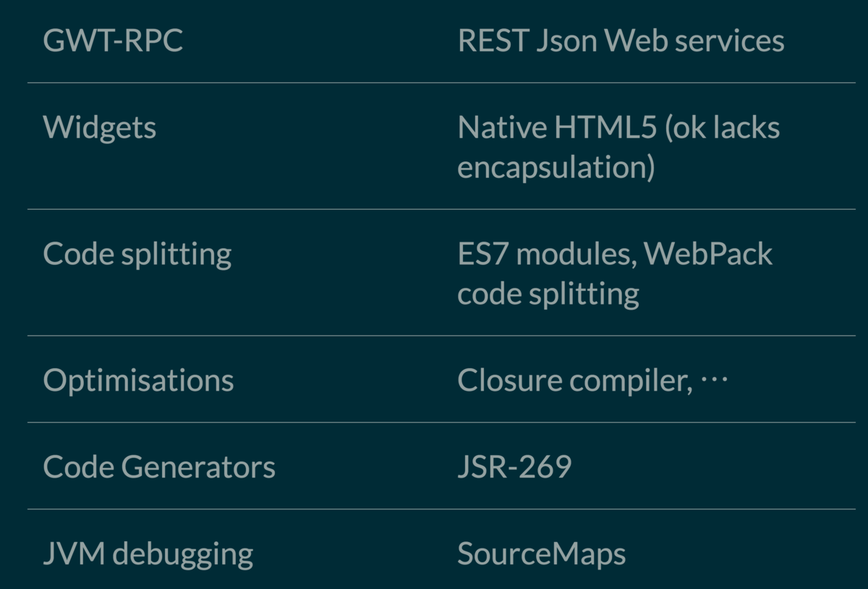
Task: Click the Closure compiler entry
Action: pos(571,379)
